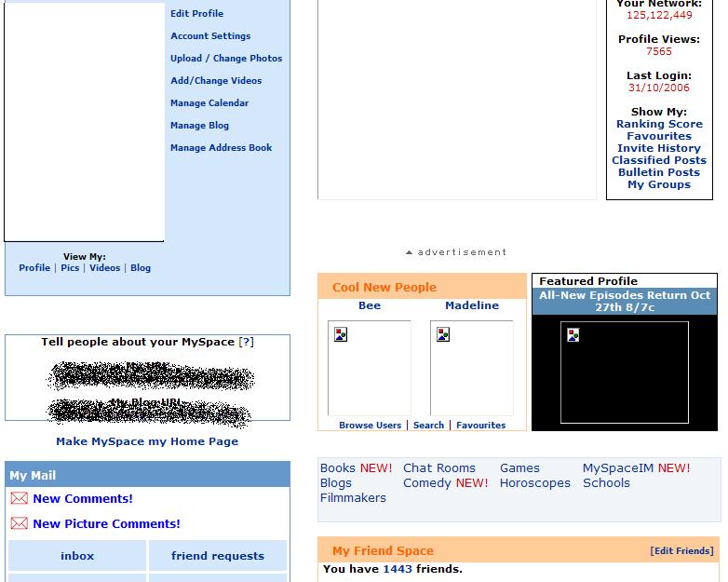Screen dimensions: 728x582
Task: Click Make MySpace my Home Page
Action: tap(147, 441)
